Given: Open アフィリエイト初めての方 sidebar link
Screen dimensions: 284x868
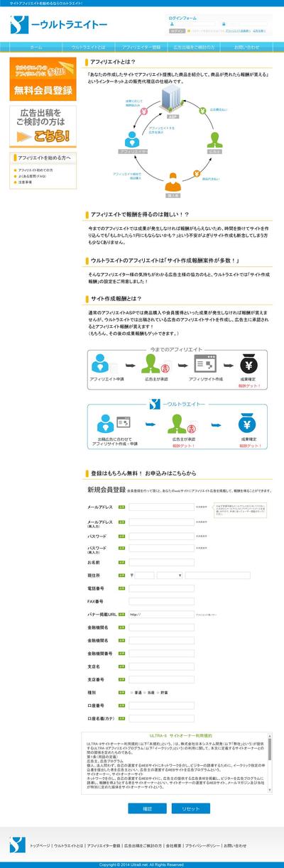Looking at the screenshot, I should [x=35, y=171].
